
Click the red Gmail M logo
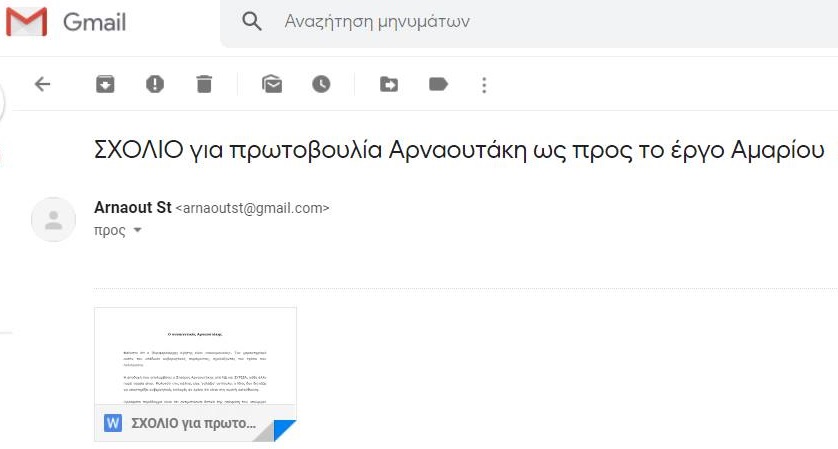27,22
